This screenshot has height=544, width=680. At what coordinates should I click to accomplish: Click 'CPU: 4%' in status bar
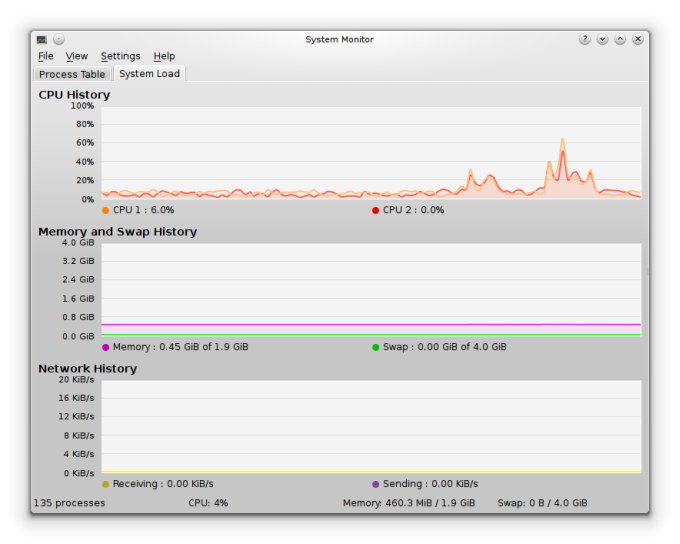coord(208,503)
